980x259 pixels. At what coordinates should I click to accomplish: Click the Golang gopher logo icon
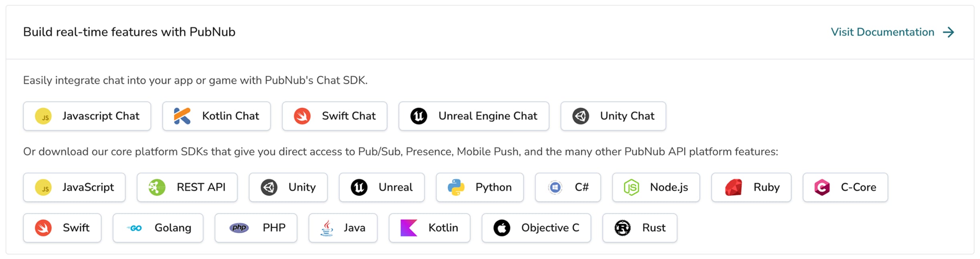(134, 228)
